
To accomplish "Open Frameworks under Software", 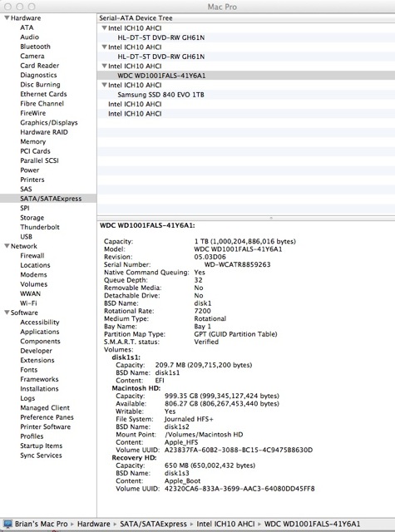I will click(x=39, y=379).
